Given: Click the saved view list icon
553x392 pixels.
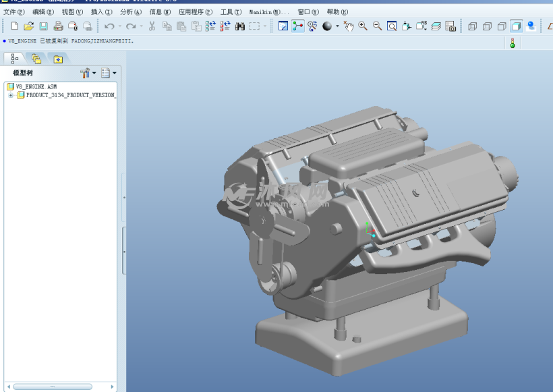Looking at the screenshot, I should [420, 26].
